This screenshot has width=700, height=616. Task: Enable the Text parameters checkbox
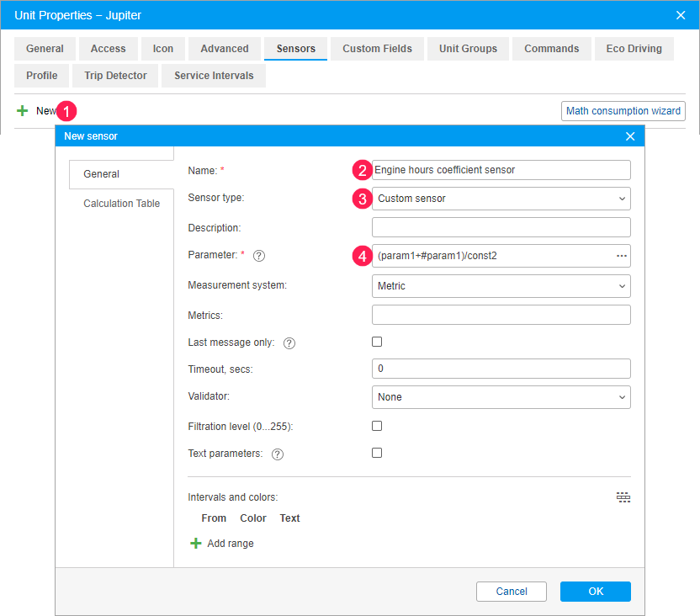(x=377, y=453)
